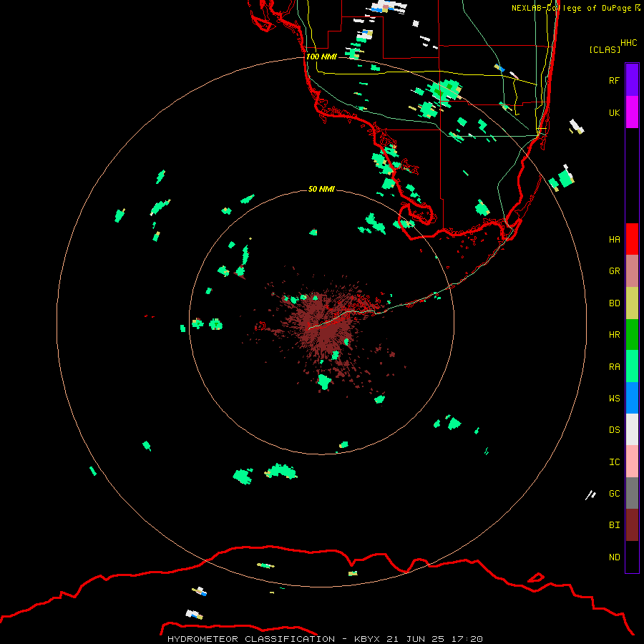Click the HA legend label
The image size is (644, 644).
(614, 240)
